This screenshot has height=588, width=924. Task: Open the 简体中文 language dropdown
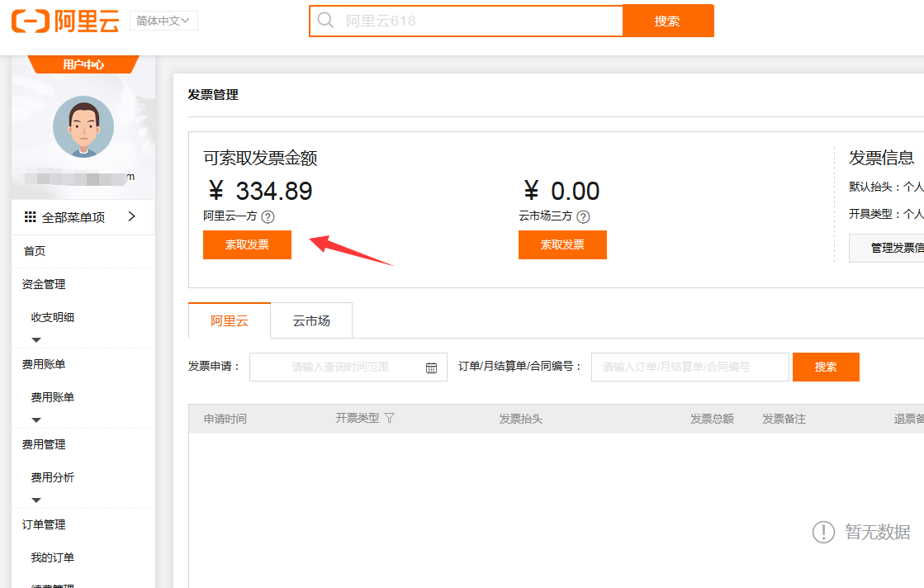(163, 21)
